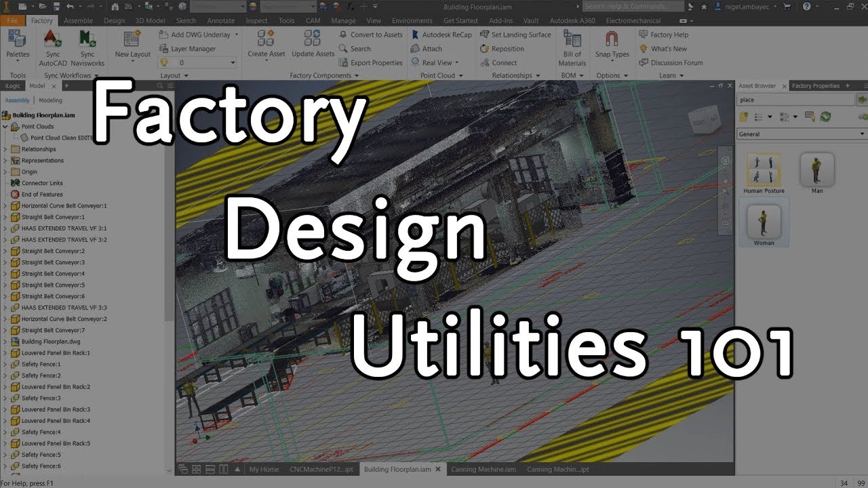The width and height of the screenshot is (868, 488).
Task: Expand the Representations node
Action: click(x=6, y=161)
